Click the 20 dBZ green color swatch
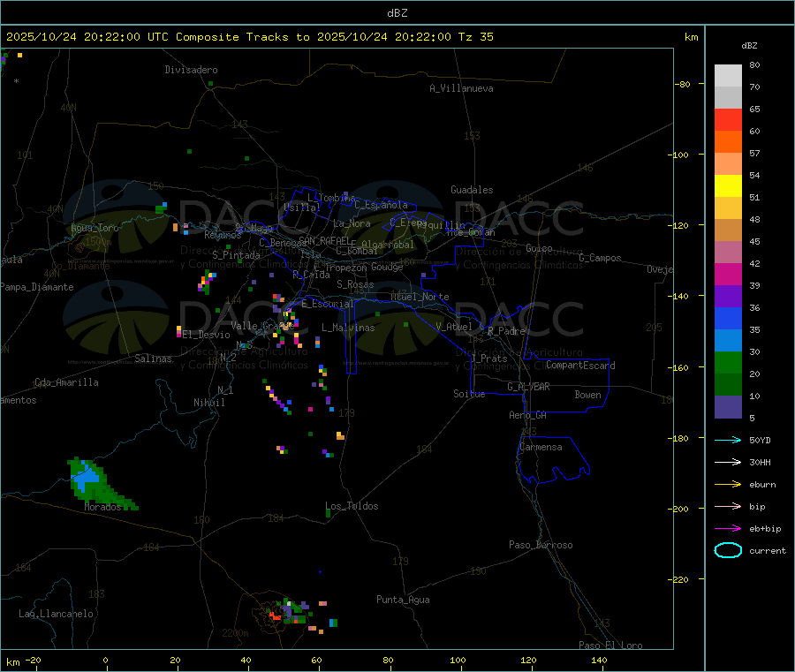 [x=728, y=385]
